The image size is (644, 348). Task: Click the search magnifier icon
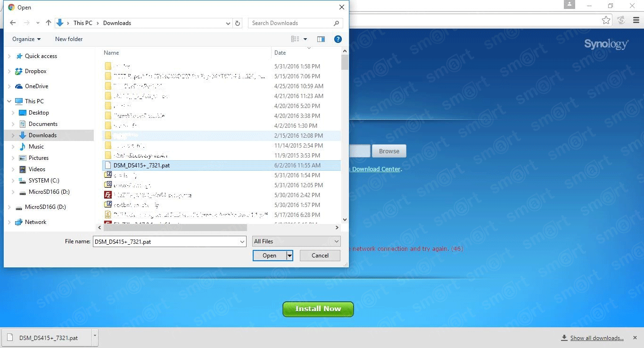point(336,23)
